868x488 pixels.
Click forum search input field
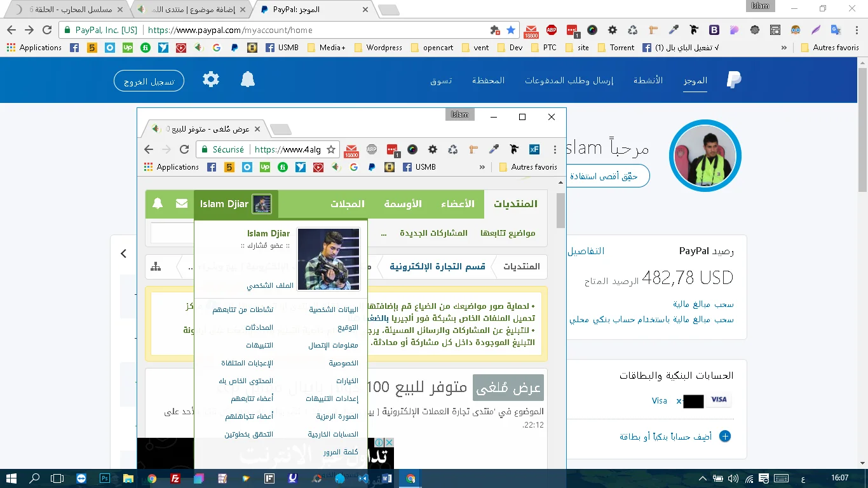172,233
